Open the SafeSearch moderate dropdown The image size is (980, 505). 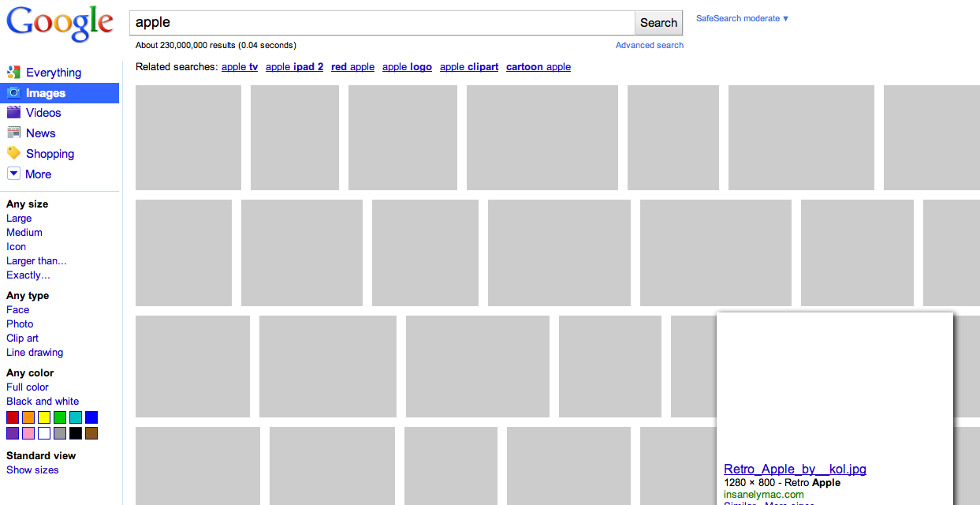[743, 18]
